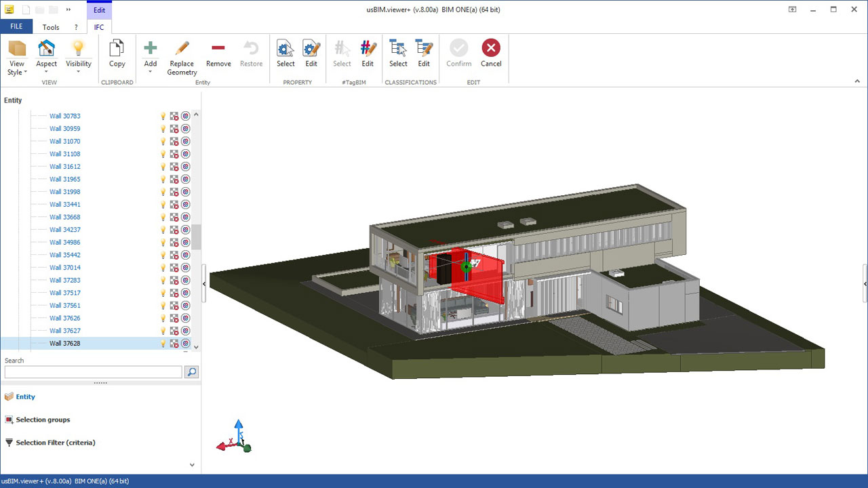Open the Selection groups panel
Viewport: 868px width, 488px height.
(43, 420)
